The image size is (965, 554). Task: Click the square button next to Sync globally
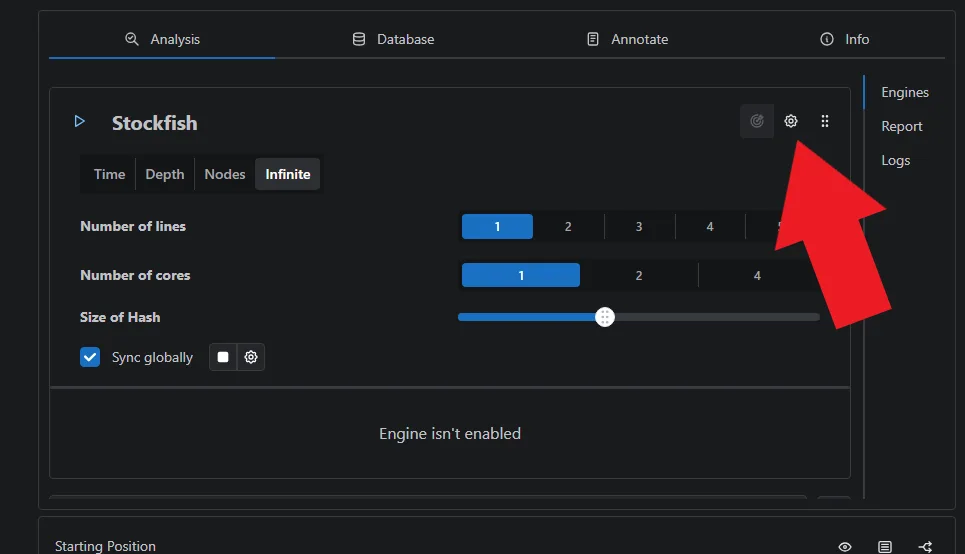pos(223,357)
